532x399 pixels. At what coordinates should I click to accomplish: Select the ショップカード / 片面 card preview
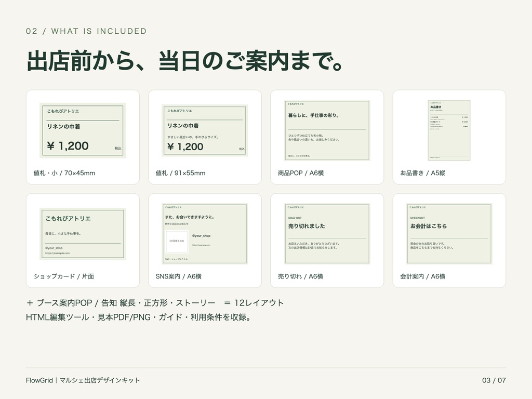83,234
